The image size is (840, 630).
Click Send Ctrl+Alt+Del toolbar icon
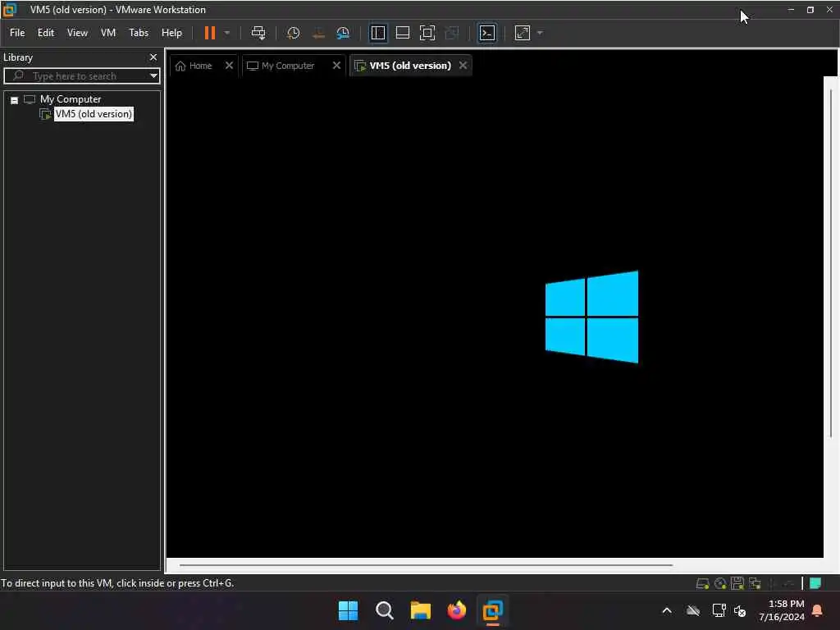pos(258,33)
